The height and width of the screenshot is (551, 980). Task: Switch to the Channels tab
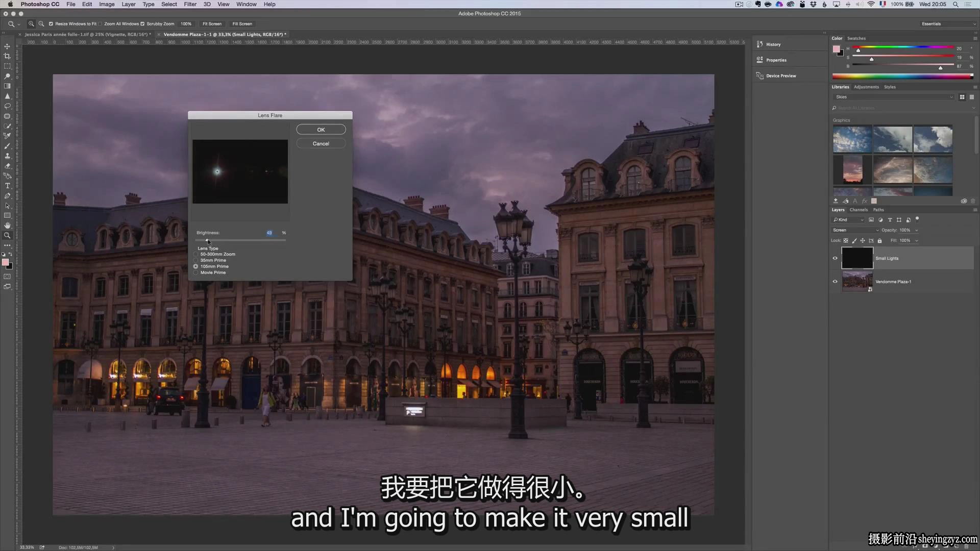(859, 210)
